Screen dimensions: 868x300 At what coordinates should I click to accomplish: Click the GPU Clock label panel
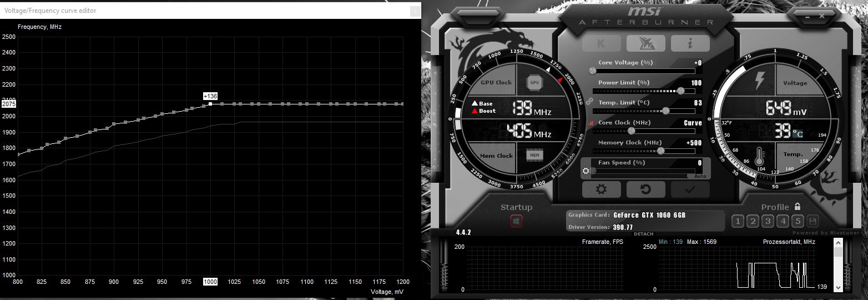pyautogui.click(x=496, y=83)
